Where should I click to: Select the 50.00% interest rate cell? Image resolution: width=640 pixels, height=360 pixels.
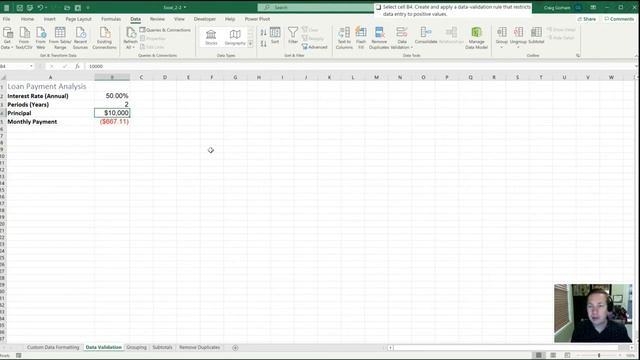pyautogui.click(x=112, y=96)
